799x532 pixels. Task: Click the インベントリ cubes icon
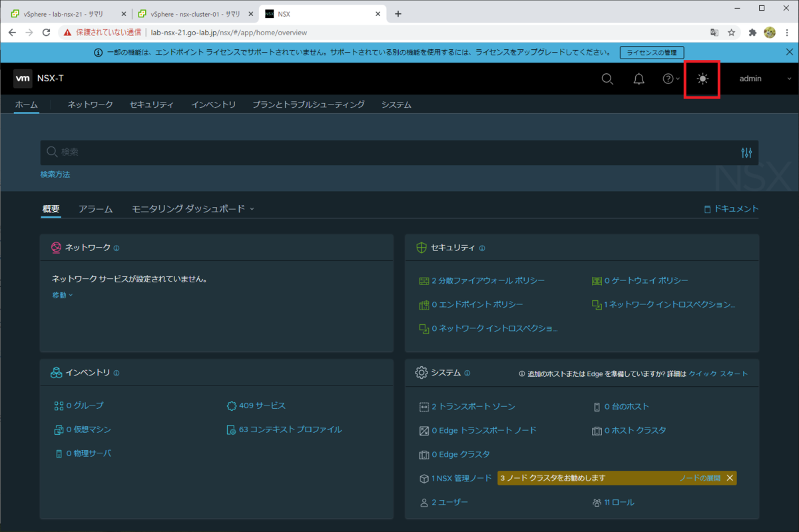point(57,373)
